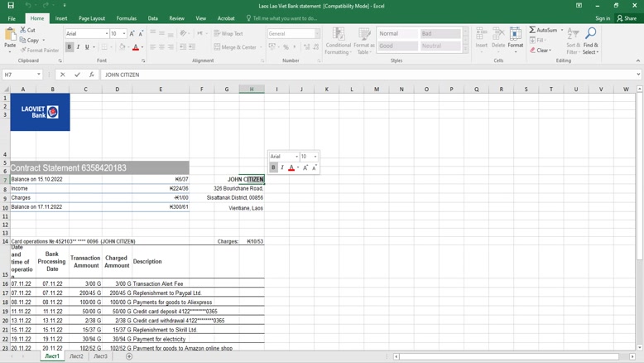Open the ribbon font name dropdown

point(107,34)
